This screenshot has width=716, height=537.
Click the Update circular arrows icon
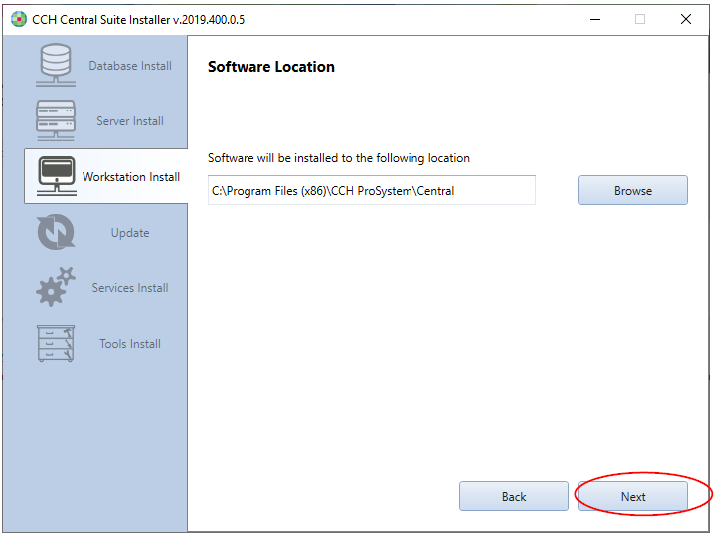point(56,232)
